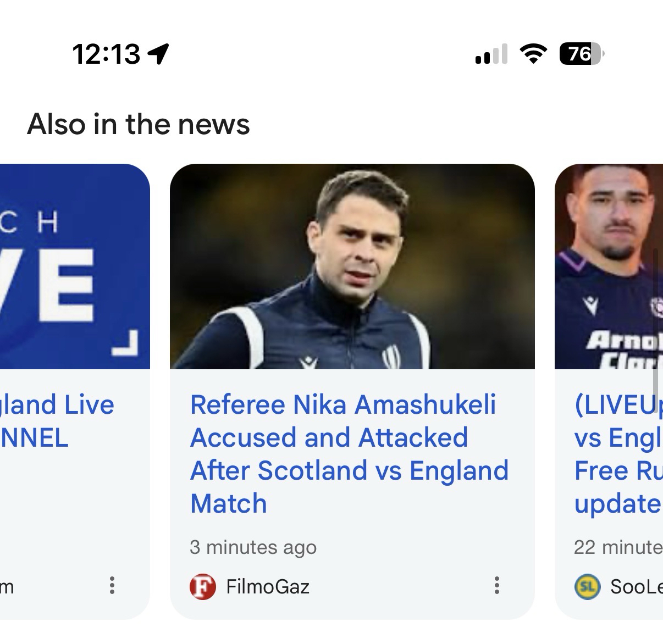Click the rugby player thumbnail on the right card
The image size is (663, 644).
click(609, 267)
